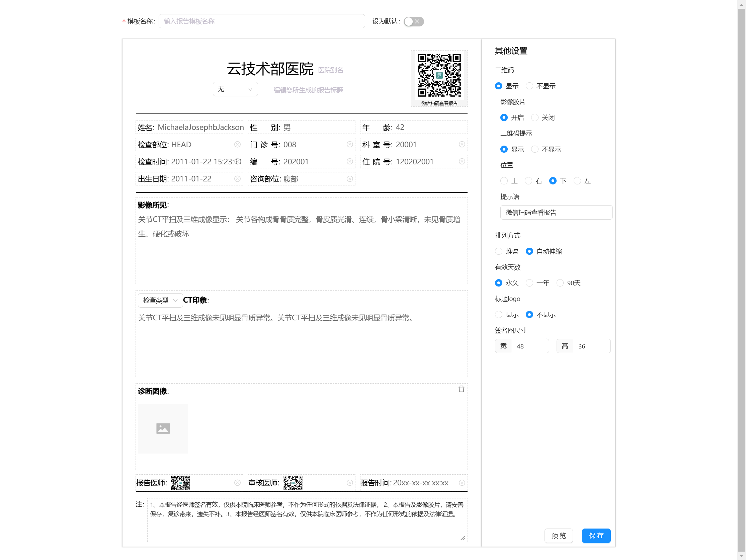This screenshot has height=560, width=746.
Task: Open the 检查类型 dropdown
Action: 160,300
